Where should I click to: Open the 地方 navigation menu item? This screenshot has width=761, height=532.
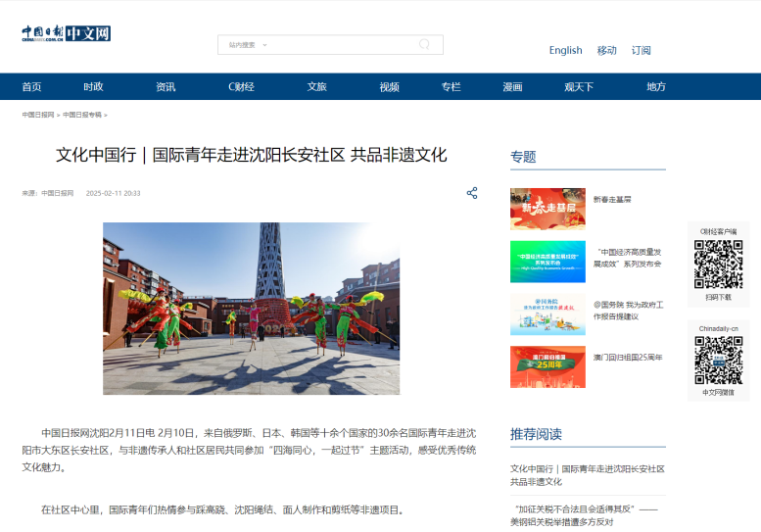click(x=655, y=87)
